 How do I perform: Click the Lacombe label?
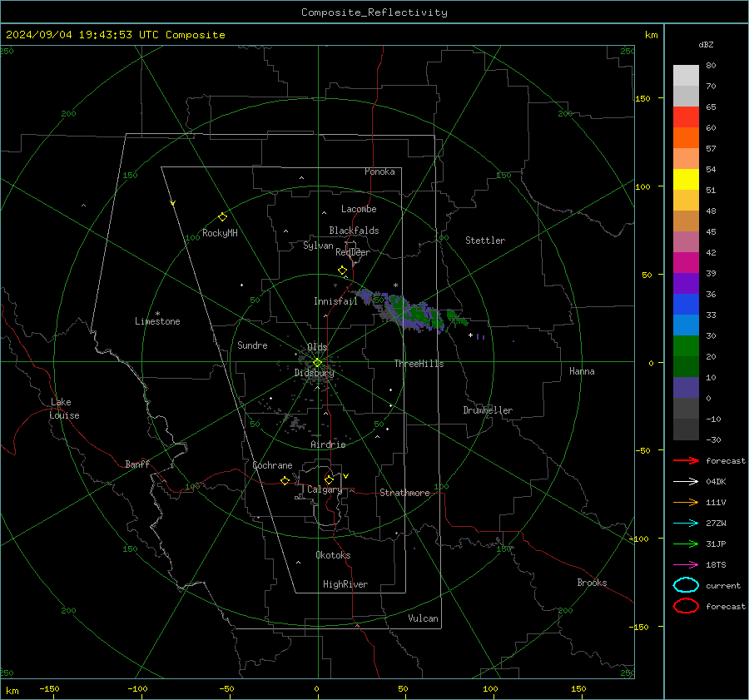359,209
